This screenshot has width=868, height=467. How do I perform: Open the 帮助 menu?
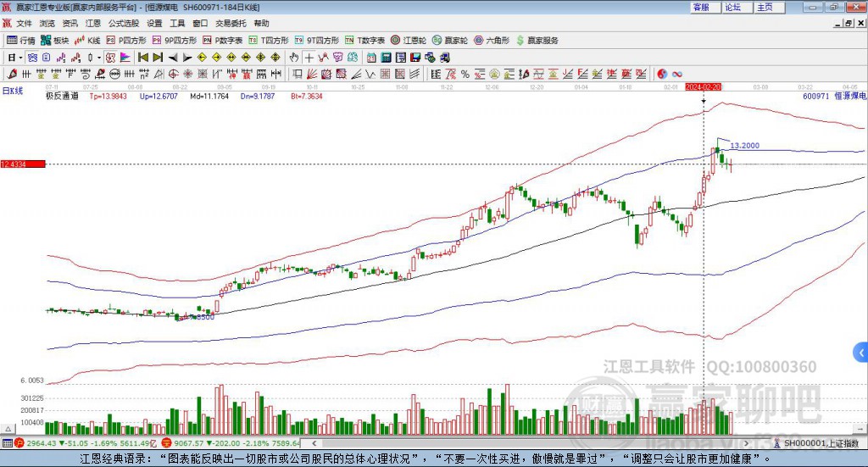point(261,23)
